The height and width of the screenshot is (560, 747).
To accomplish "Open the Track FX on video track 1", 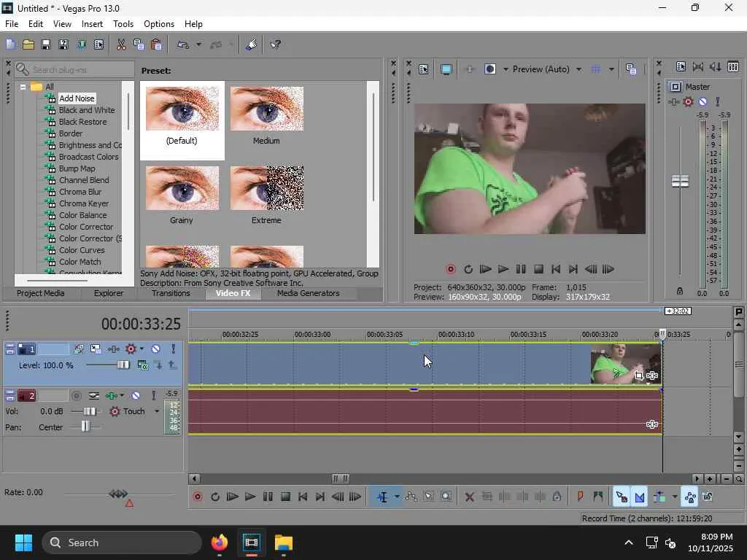I will (x=131, y=349).
